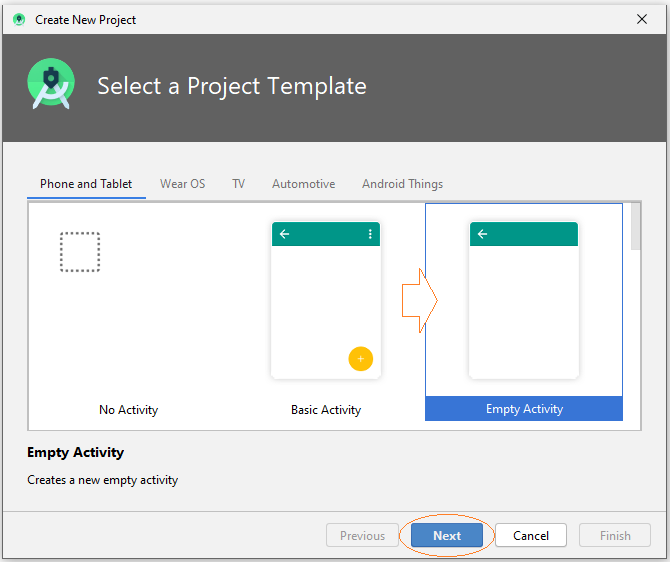Click the Next button
This screenshot has height=562, width=670.
[447, 535]
